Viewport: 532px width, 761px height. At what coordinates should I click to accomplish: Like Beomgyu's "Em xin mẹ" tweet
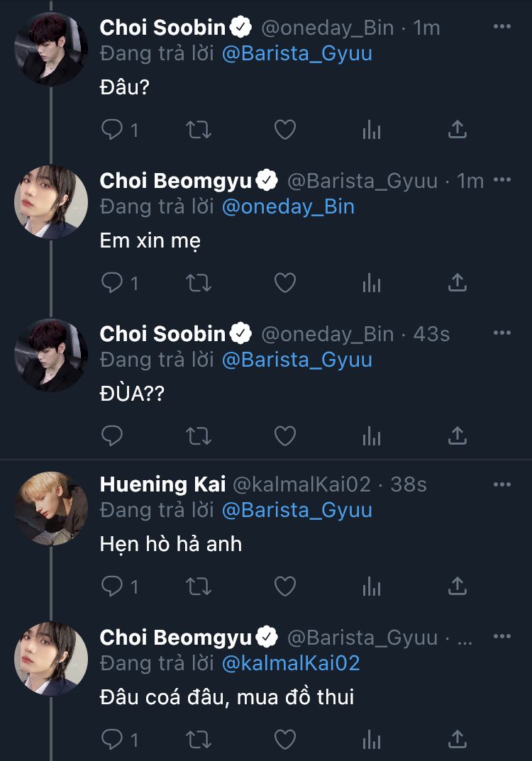(x=284, y=283)
